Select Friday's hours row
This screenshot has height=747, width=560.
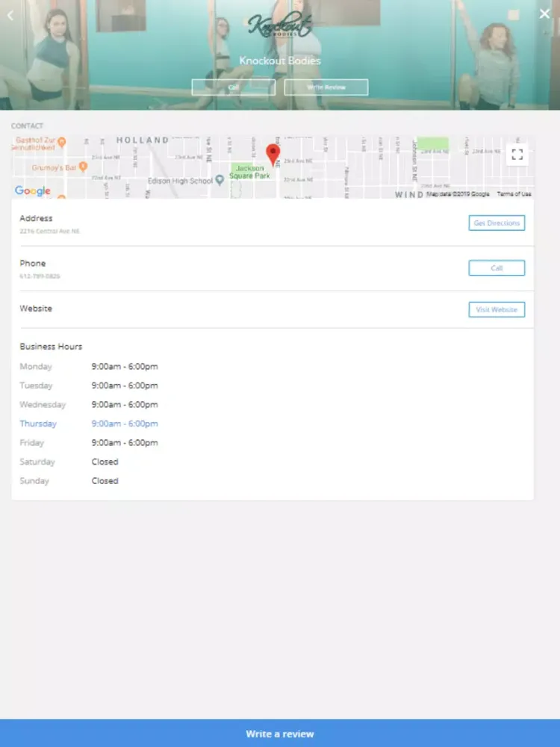point(89,442)
